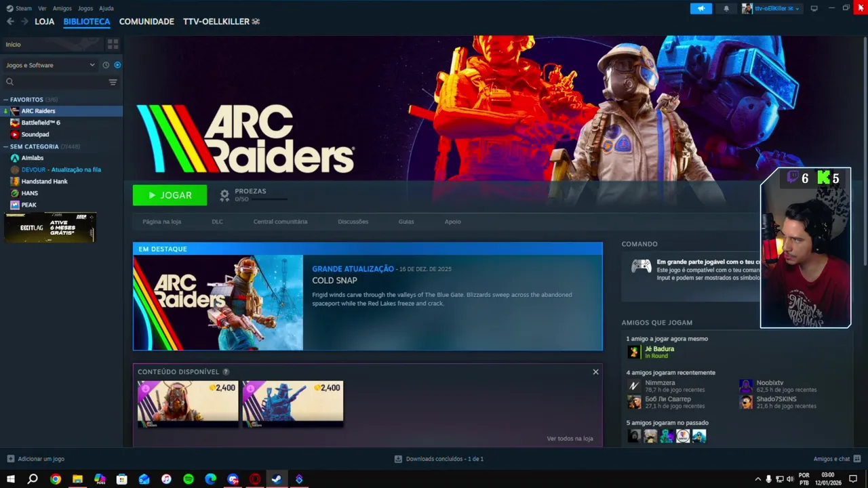The image size is (868, 488).
Task: Open the Página na loja link
Action: click(x=161, y=222)
